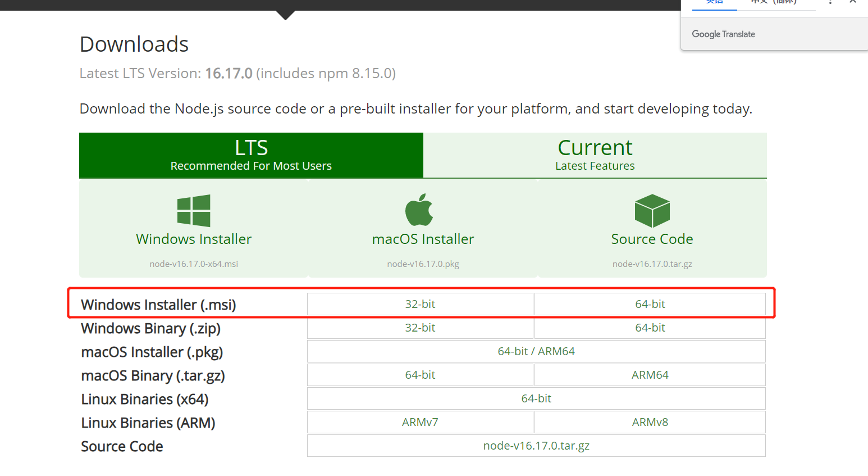Click the "Linux Binaries (ARM)" row label
The height and width of the screenshot is (476, 868).
[148, 423]
